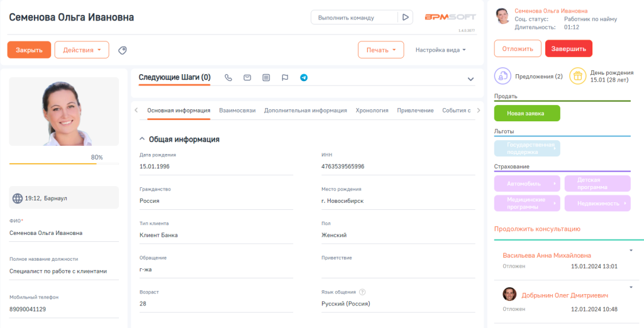
Task: Click the tag icon next to Действия
Action: click(x=123, y=50)
